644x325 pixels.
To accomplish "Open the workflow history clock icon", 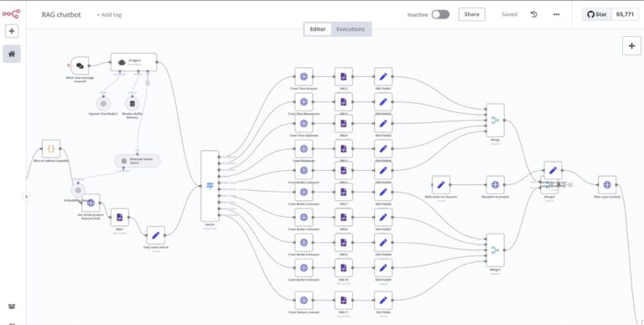I will tap(533, 14).
